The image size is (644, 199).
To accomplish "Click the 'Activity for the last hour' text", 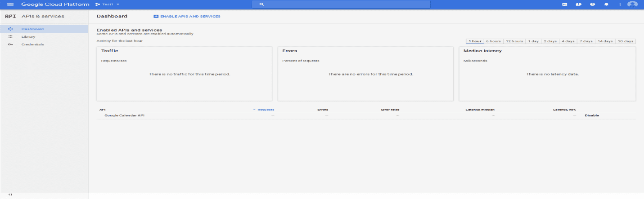I will pyautogui.click(x=119, y=41).
